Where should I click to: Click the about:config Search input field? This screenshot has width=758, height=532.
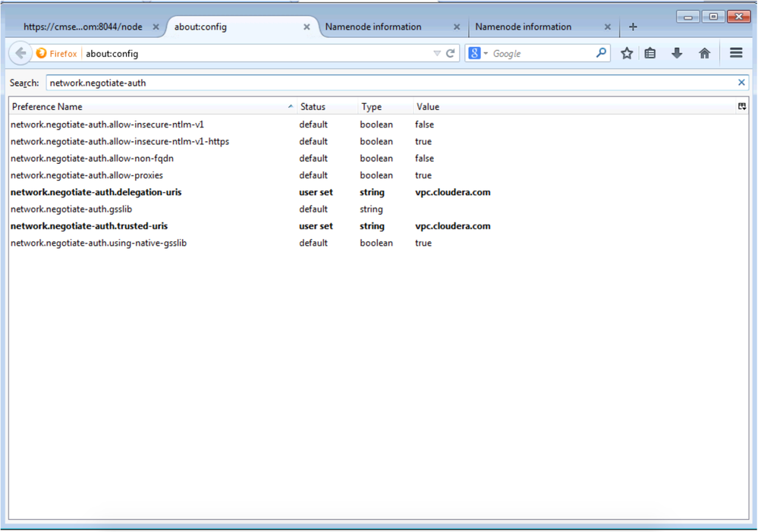coord(392,83)
